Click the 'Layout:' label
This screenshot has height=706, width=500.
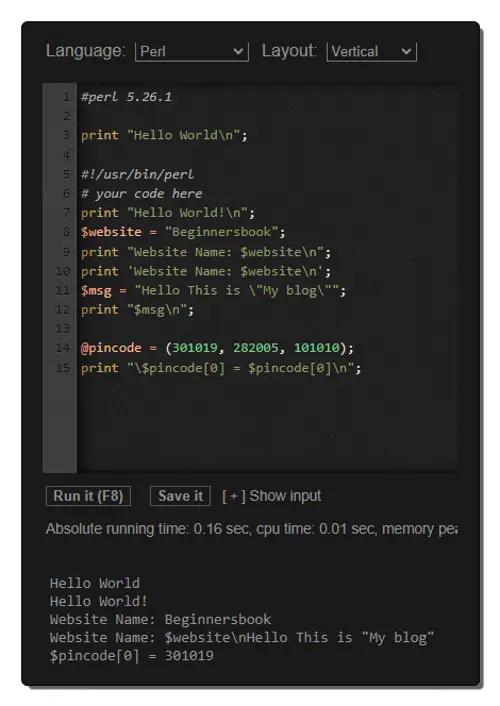[x=289, y=50]
